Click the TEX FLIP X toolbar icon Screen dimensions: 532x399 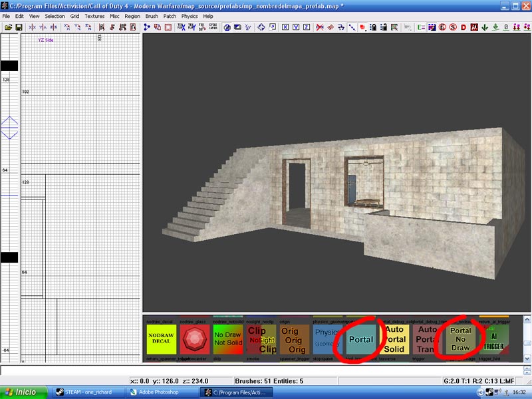(182, 27)
